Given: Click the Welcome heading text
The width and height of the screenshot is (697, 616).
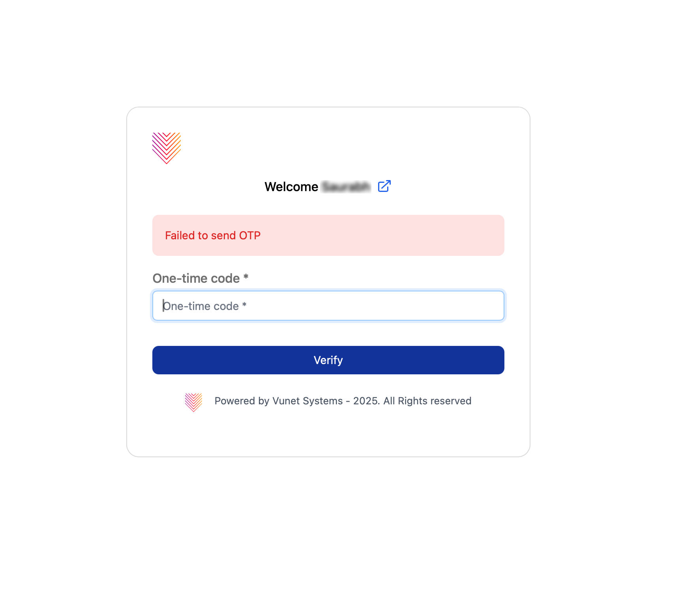Looking at the screenshot, I should click(291, 187).
